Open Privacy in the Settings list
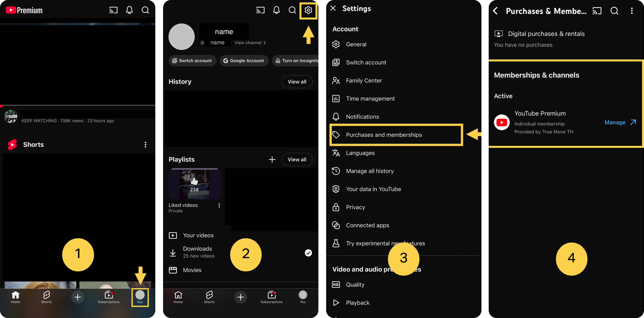 (x=356, y=207)
